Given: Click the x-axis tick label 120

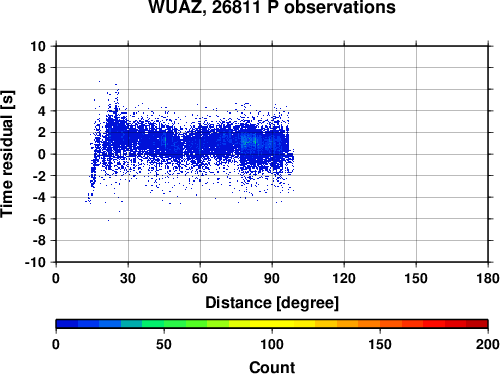Looking at the screenshot, I should coord(344,278).
